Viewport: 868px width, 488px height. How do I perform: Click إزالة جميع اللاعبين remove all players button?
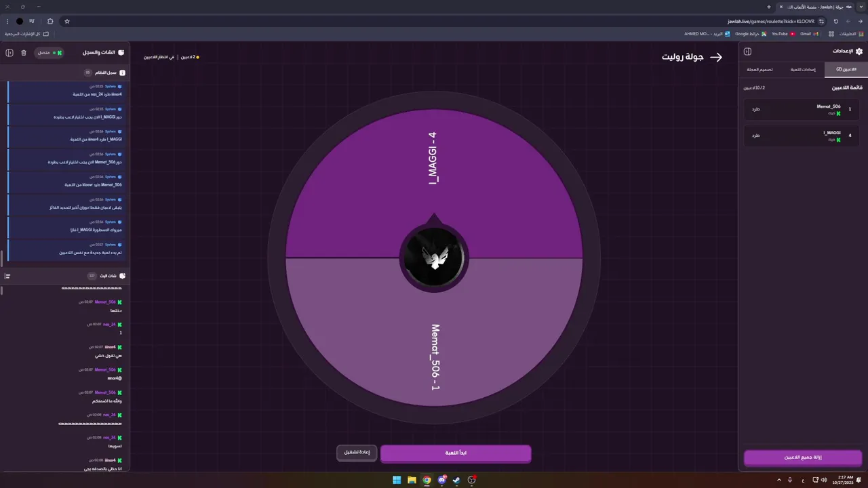coord(803,457)
